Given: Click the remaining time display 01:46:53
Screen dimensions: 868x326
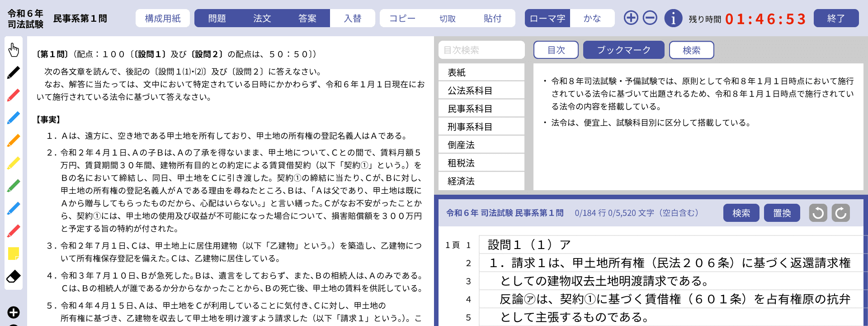Looking at the screenshot, I should (765, 19).
